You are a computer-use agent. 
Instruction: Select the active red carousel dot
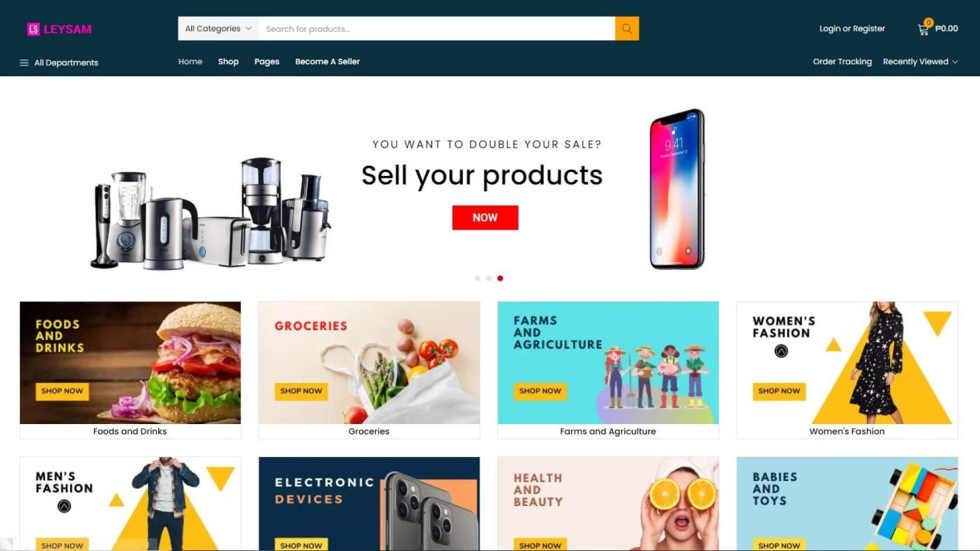(500, 279)
